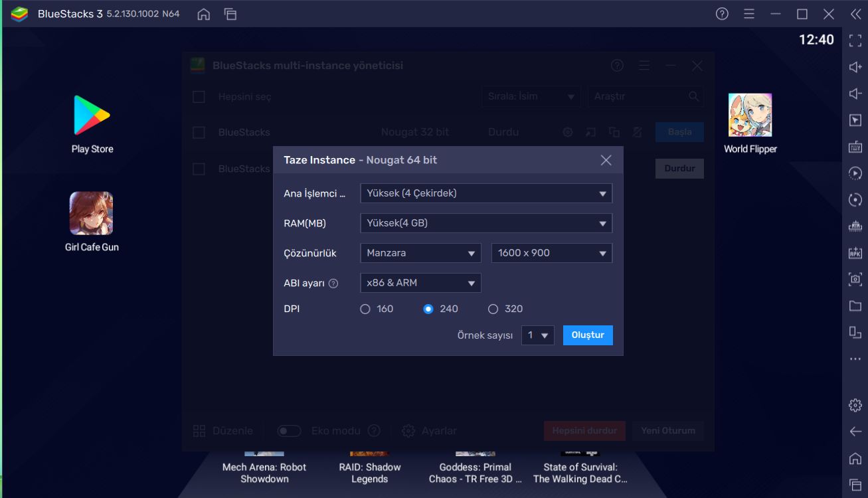Take a screenshot using sidebar camera icon
Image resolution: width=868 pixels, height=498 pixels.
(855, 280)
